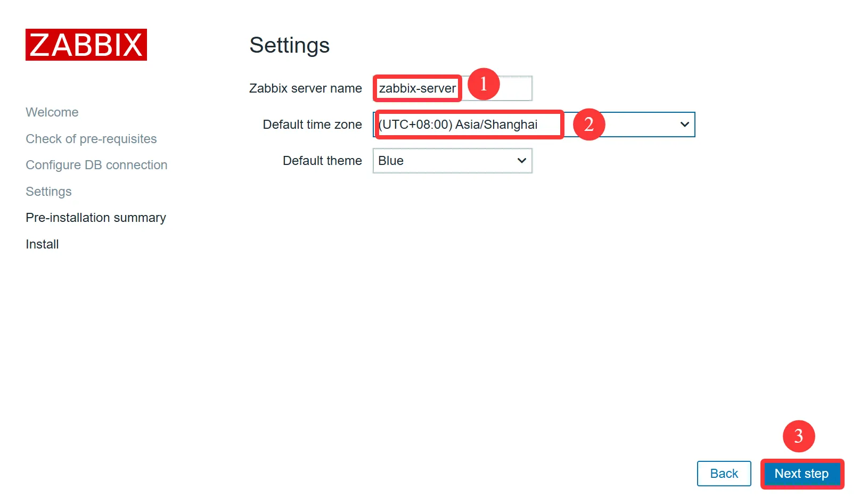Click the ZABBIX logo

coord(86,45)
